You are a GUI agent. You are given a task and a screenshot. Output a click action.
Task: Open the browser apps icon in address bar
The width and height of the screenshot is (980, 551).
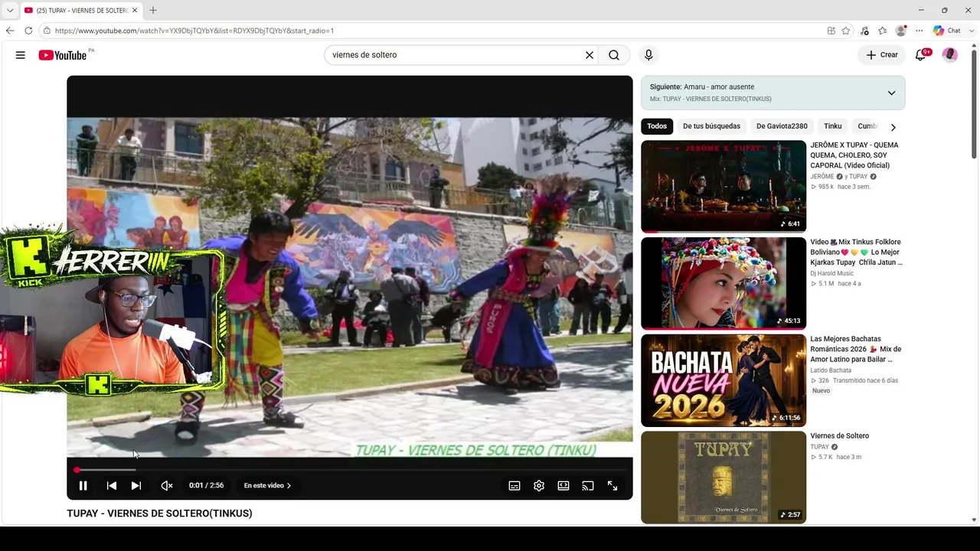[831, 31]
